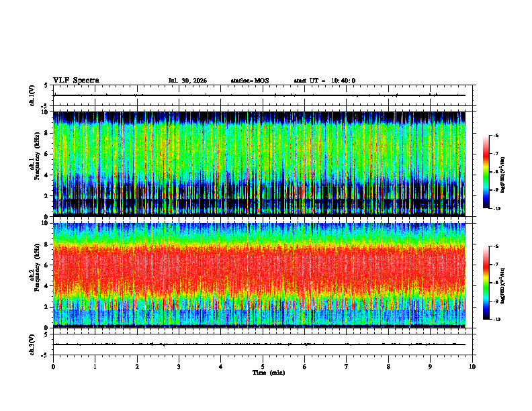
Task: Click ch.1 colorbar tick value "-10"
Action: [496, 209]
